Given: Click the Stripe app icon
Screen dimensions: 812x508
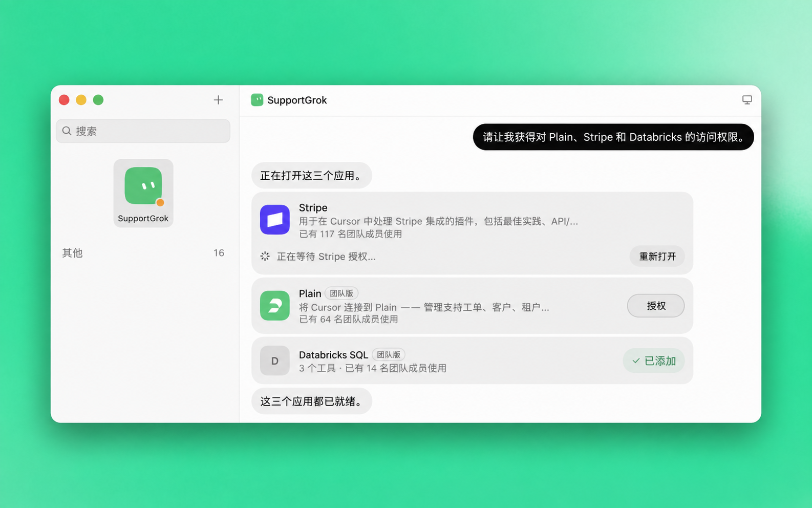Looking at the screenshot, I should (x=275, y=220).
